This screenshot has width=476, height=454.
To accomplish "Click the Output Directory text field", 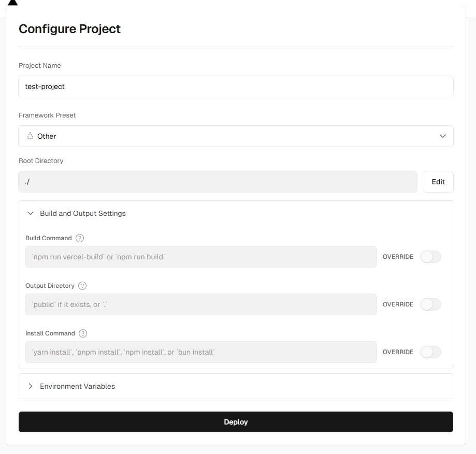I will [x=200, y=304].
